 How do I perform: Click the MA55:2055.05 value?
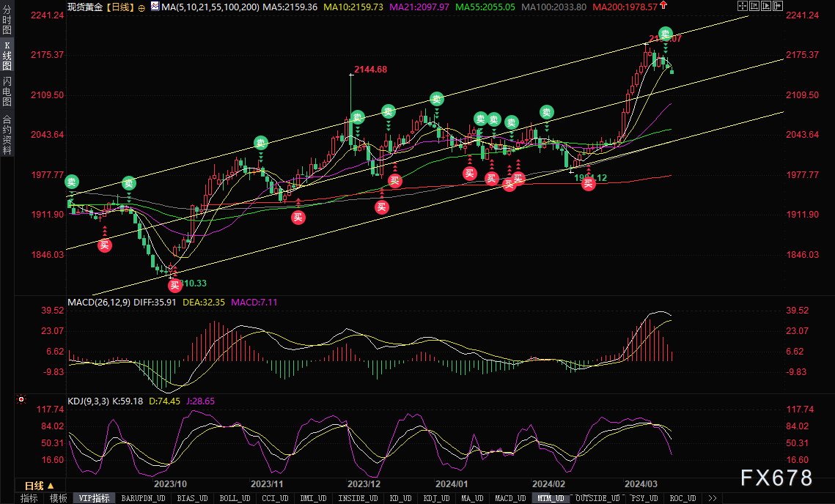[485, 7]
